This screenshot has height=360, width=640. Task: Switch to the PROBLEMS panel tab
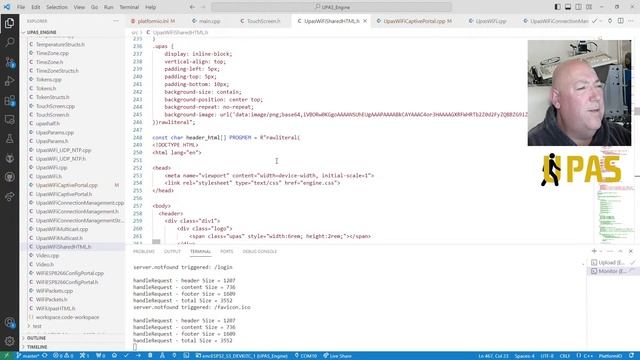pos(144,251)
